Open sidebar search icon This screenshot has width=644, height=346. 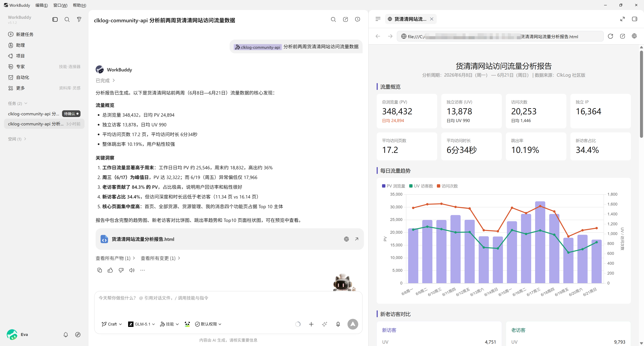[x=67, y=19]
